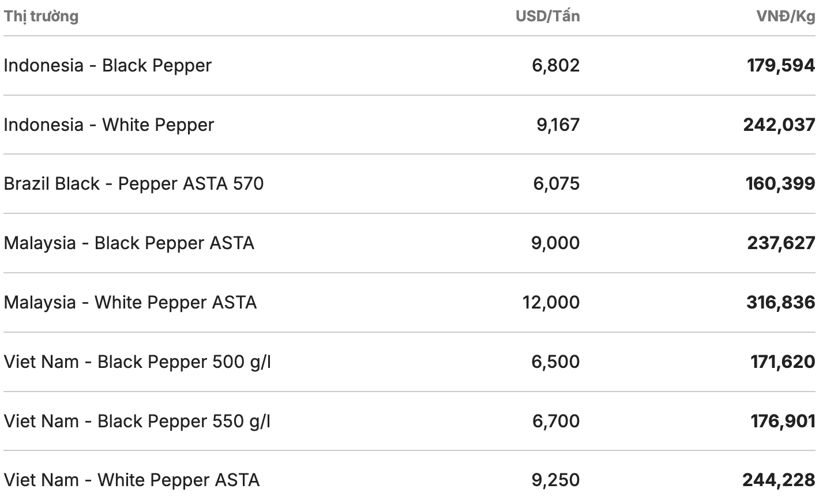
Task: Click the "Brazil Black - Pepper ASTA 570" entry
Action: tap(133, 183)
